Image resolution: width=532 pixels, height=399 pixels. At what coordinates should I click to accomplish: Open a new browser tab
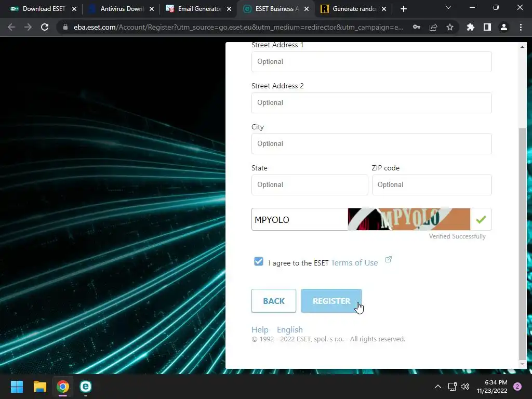pos(403,9)
